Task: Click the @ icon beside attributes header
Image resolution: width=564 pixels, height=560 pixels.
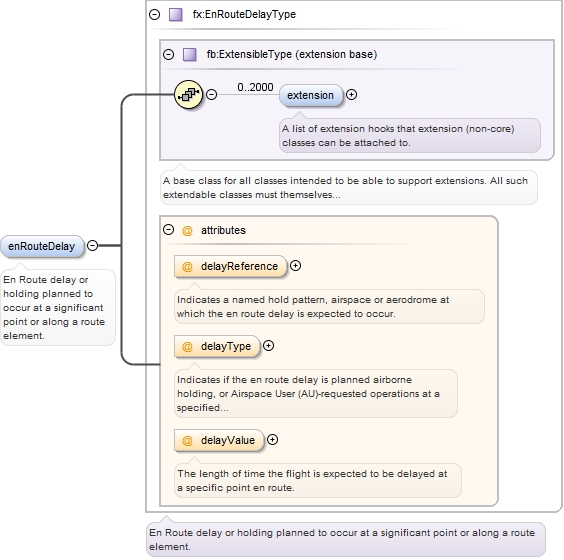Action: coord(187,230)
